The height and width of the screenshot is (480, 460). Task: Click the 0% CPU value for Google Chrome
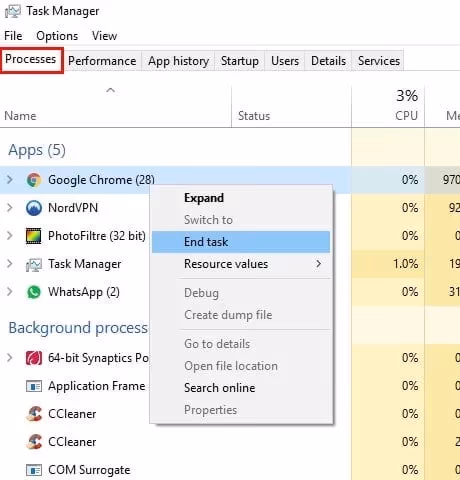click(410, 180)
